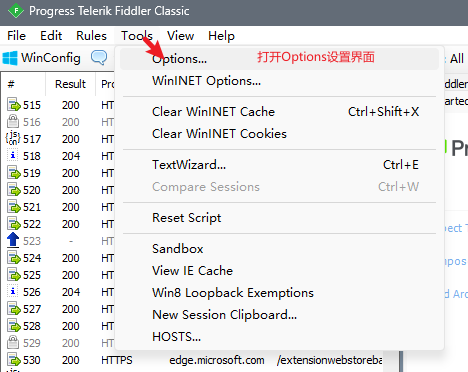This screenshot has height=372, width=468.
Task: Click session 527 response icon
Action: pos(14,308)
